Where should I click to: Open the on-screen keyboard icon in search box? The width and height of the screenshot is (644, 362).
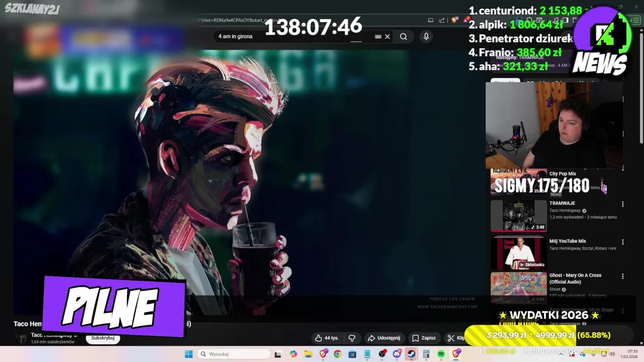[x=378, y=36]
